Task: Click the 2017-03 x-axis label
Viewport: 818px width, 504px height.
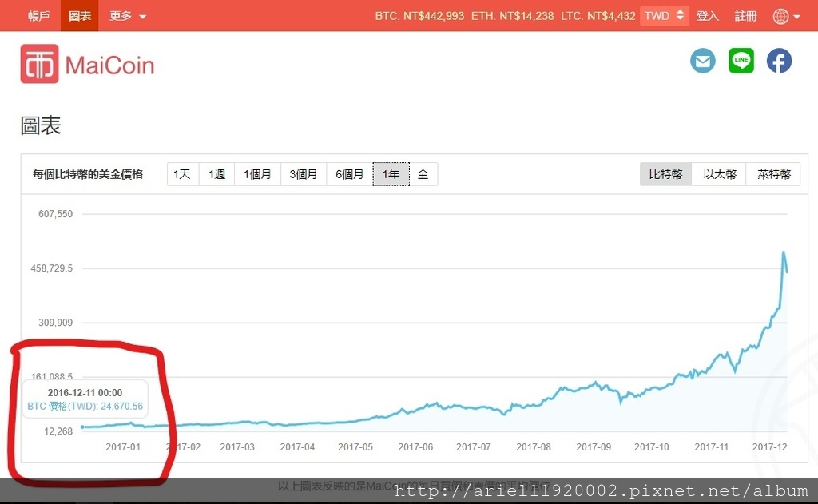Action: tap(237, 447)
